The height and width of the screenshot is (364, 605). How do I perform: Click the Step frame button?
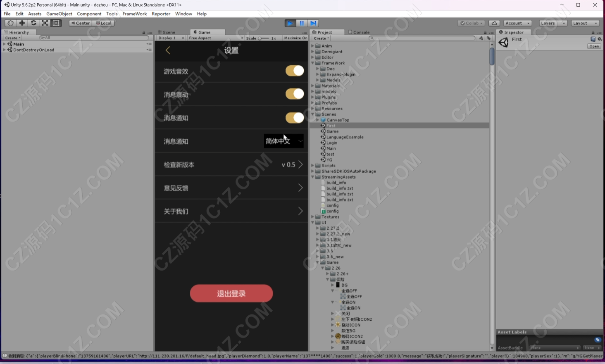313,23
